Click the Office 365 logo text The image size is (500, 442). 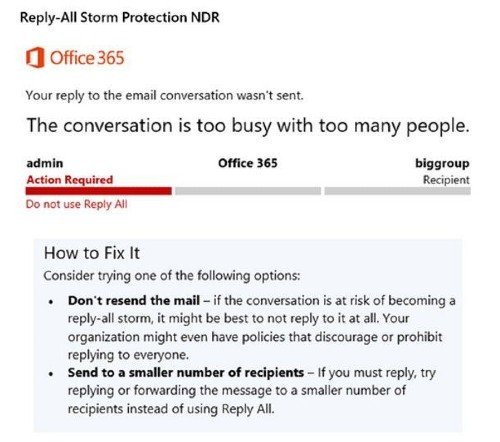click(87, 58)
